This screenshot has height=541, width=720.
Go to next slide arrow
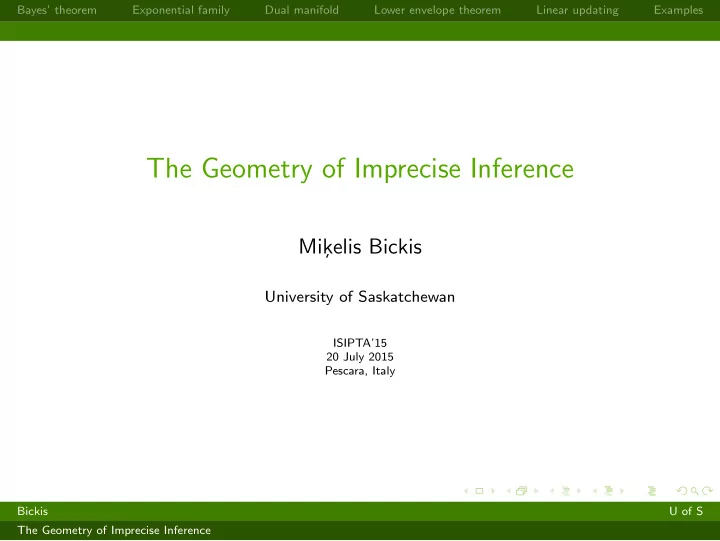pos(493,491)
